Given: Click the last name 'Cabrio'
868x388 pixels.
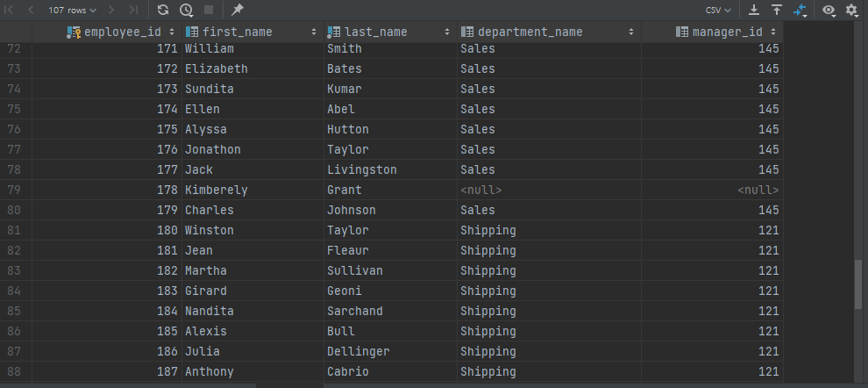Looking at the screenshot, I should (348, 372).
